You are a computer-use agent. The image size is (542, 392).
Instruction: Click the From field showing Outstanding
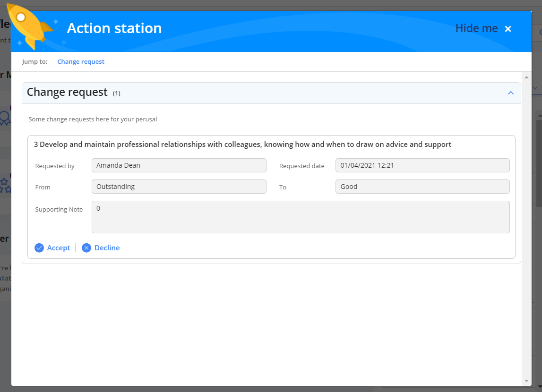coord(179,187)
